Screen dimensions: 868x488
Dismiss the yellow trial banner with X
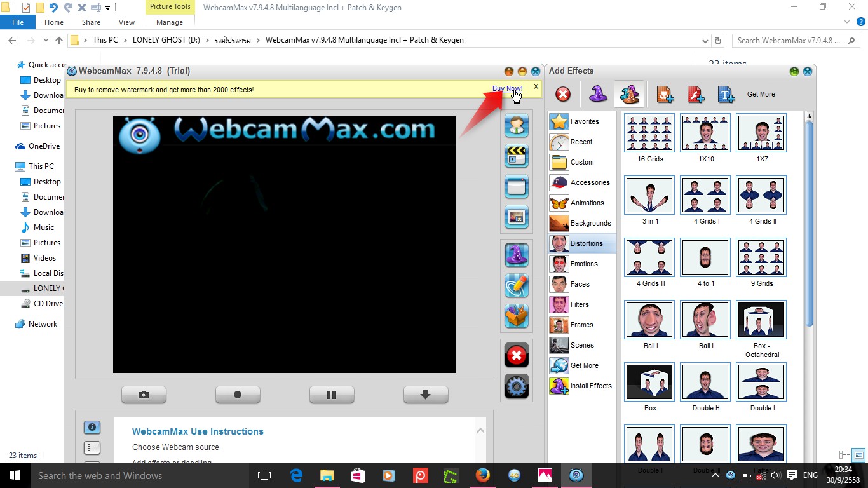pyautogui.click(x=536, y=86)
